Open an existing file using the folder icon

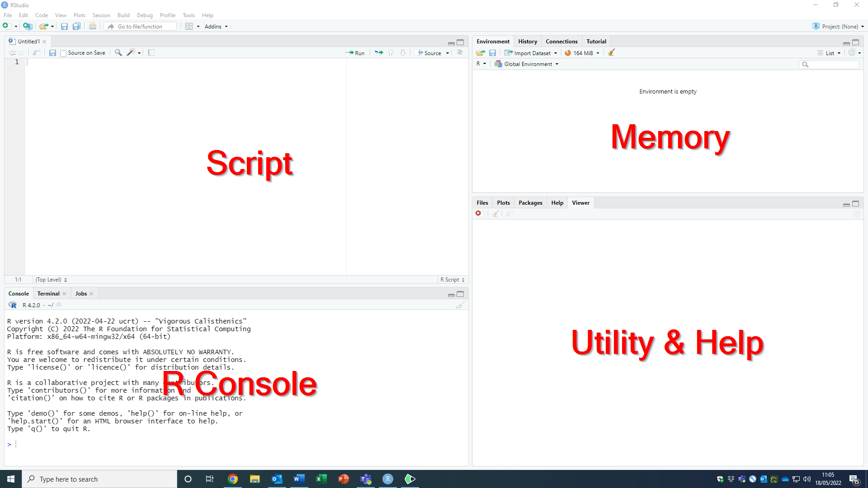(43, 26)
